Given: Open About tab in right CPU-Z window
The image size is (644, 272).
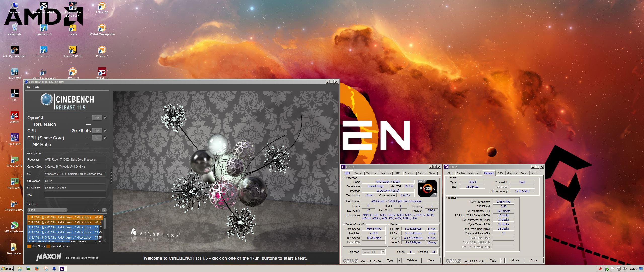Looking at the screenshot, I should [535, 173].
